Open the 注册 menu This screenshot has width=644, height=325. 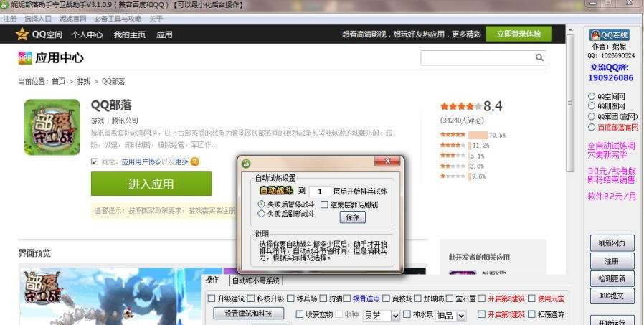pyautogui.click(x=10, y=19)
